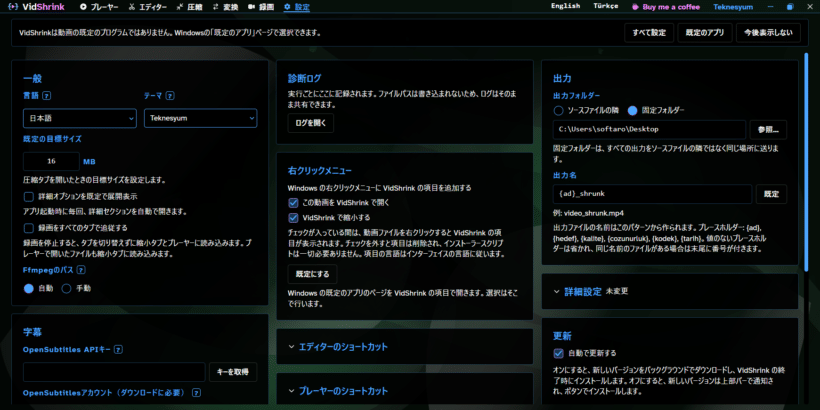Screen dimensions: 820x410
Task: Open the テーマ dropdown showing Teknesyum
Action: [201, 118]
